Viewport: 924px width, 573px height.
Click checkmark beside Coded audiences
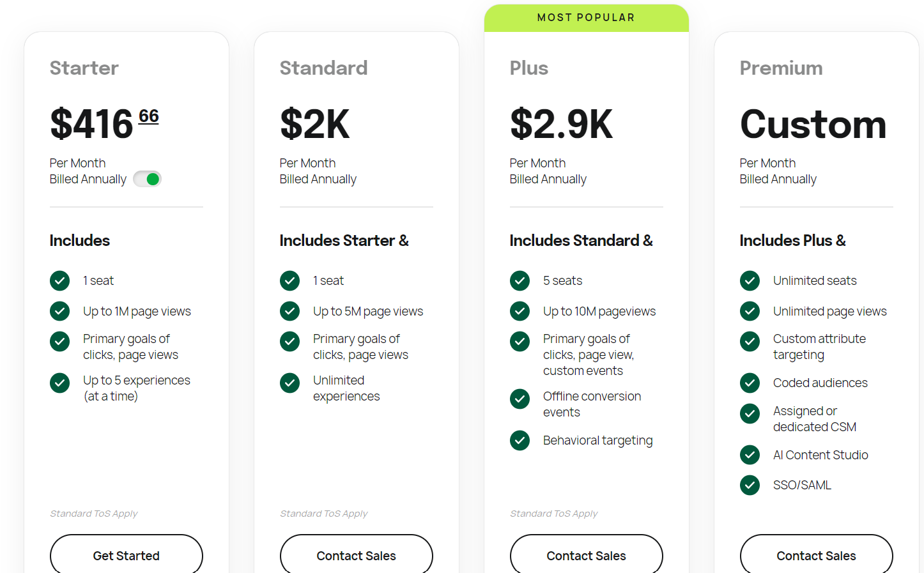[750, 383]
